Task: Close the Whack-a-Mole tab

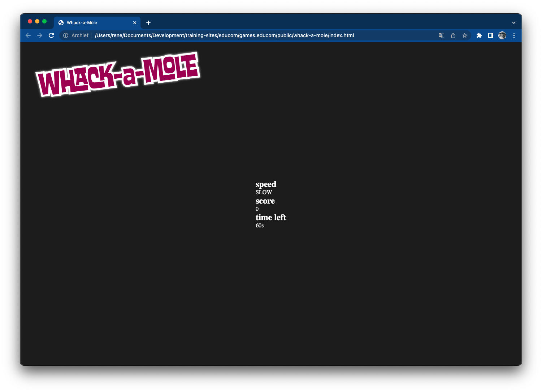Action: (135, 23)
